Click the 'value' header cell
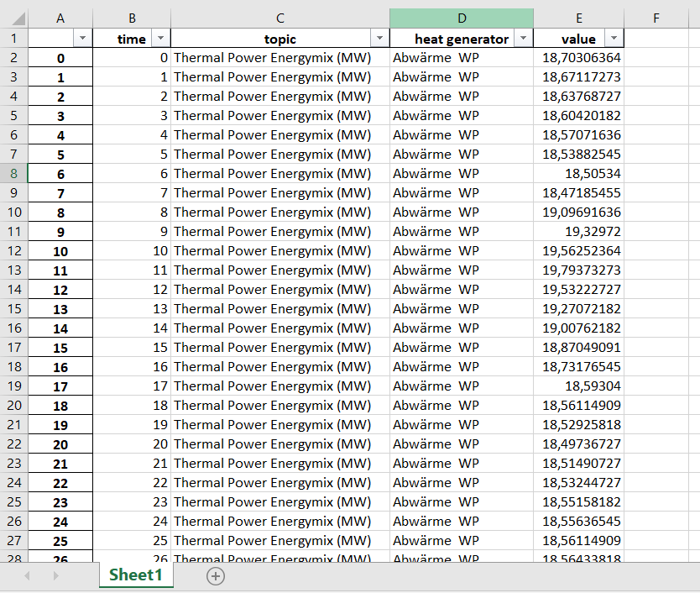Image resolution: width=700 pixels, height=593 pixels. pyautogui.click(x=578, y=39)
